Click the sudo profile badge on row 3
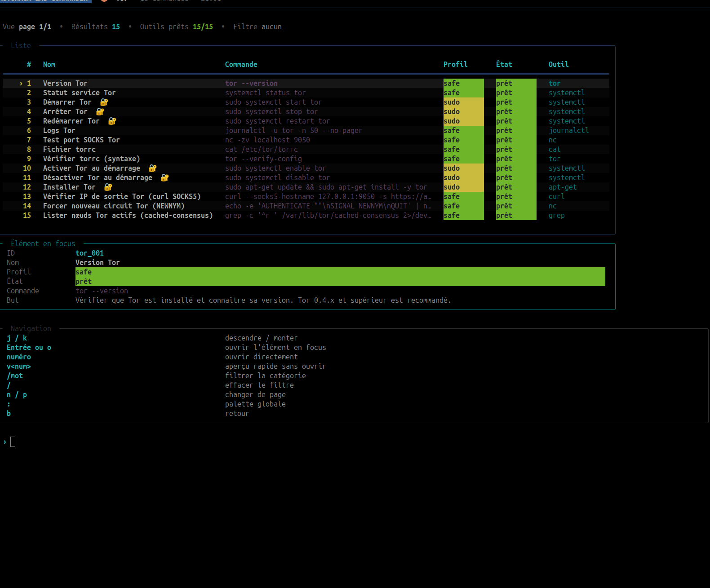710x588 pixels. click(x=463, y=102)
